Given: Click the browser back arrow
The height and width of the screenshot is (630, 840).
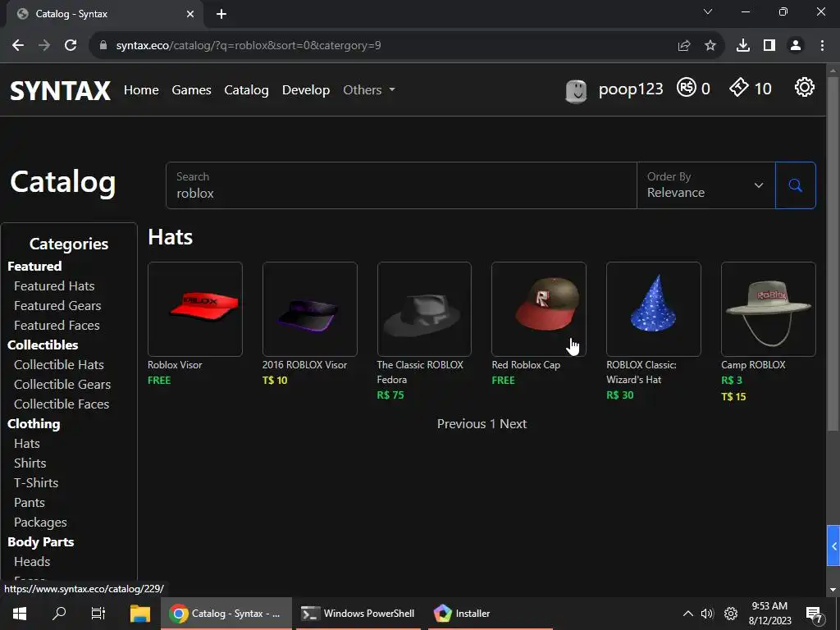Looking at the screenshot, I should point(18,46).
